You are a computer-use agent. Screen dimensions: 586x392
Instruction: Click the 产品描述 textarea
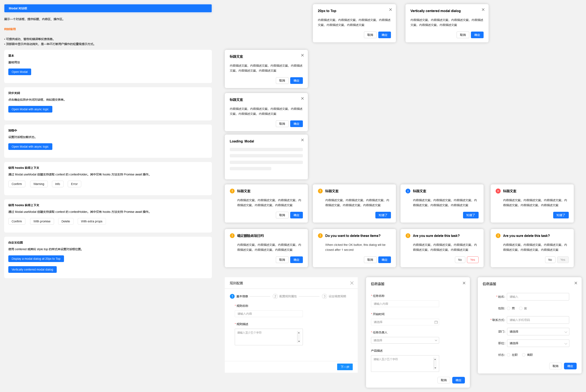[x=405, y=364]
